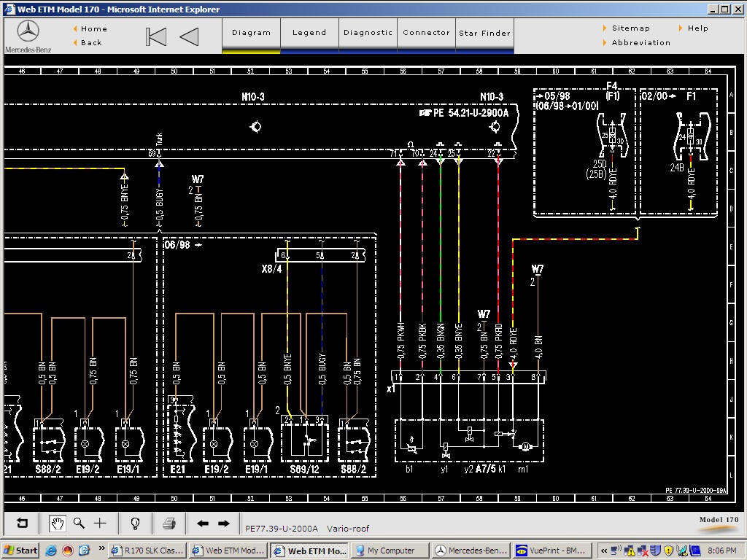The height and width of the screenshot is (560, 747).
Task: Switch to VuePrint - BM... taskbar window
Action: pos(553,551)
